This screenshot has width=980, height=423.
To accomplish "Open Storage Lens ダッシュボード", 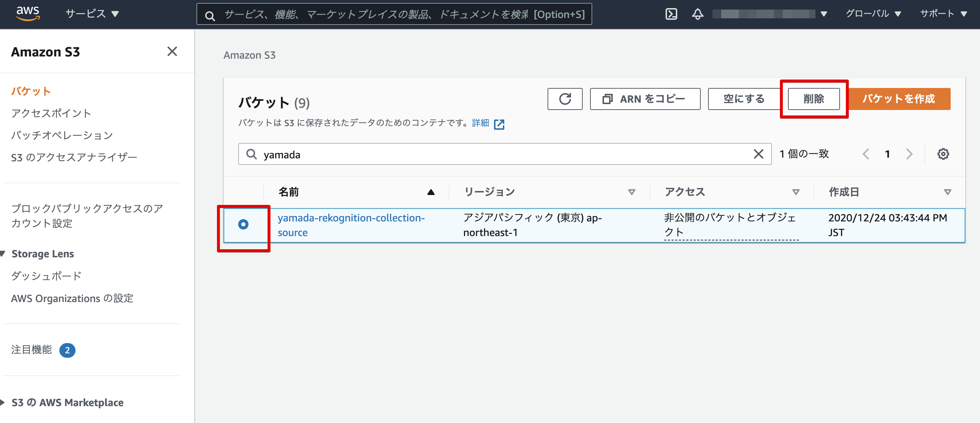I will click(46, 276).
